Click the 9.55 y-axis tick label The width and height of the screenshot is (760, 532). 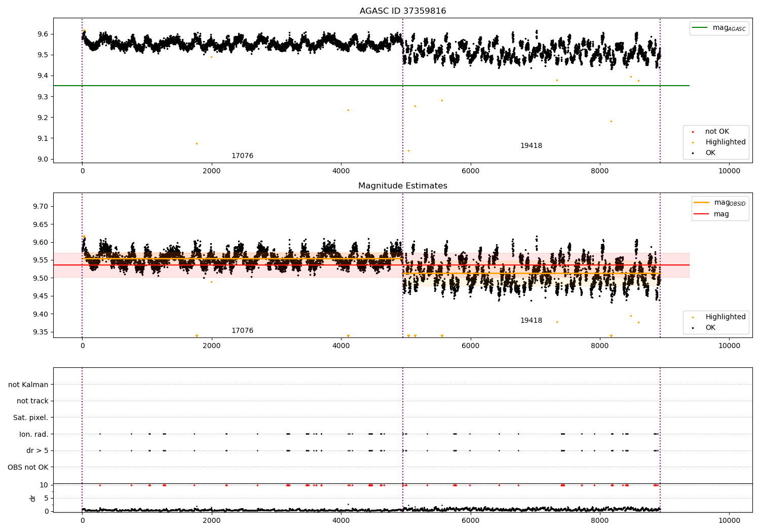click(x=40, y=260)
